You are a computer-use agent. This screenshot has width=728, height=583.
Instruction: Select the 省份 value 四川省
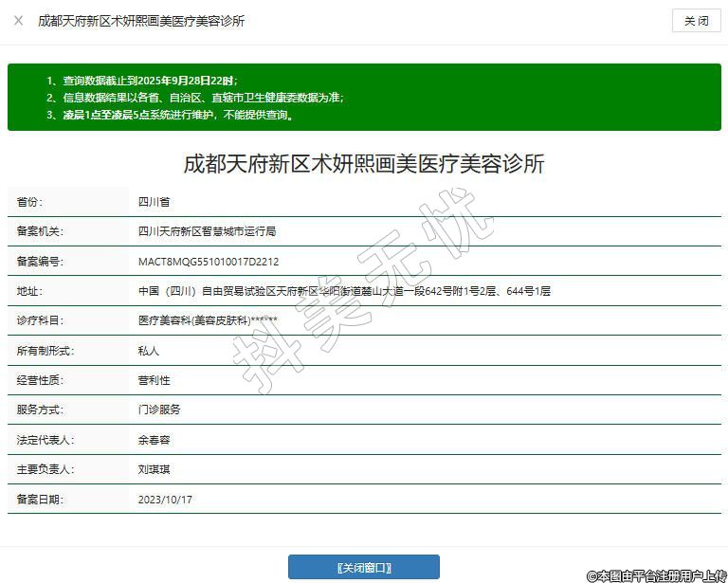click(154, 202)
